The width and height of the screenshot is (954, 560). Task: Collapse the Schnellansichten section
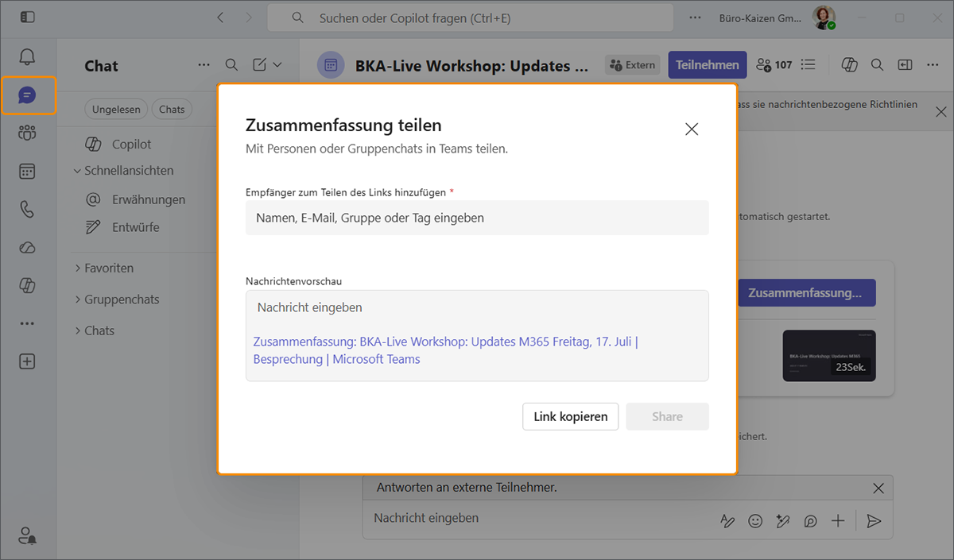tap(123, 171)
